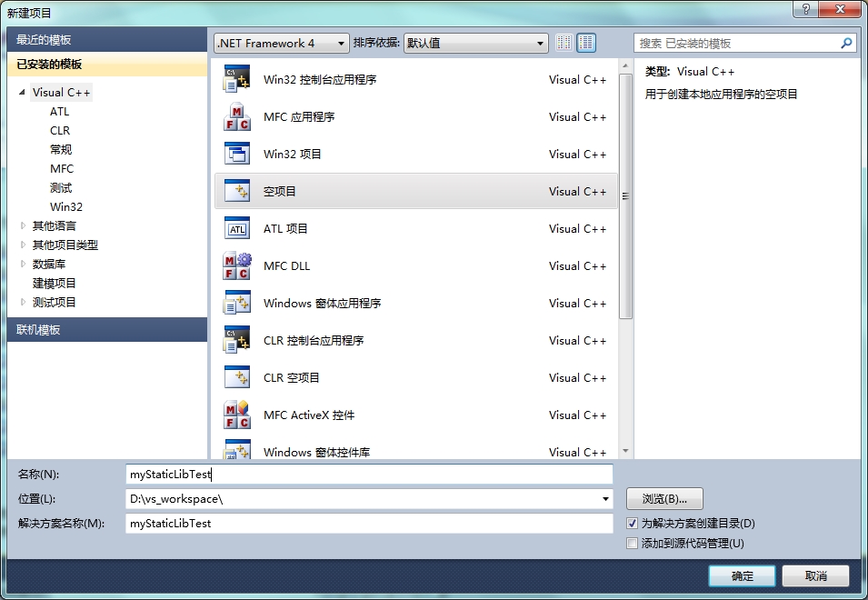Click the CLR 控制台应用程序 icon
Image resolution: width=868 pixels, height=600 pixels.
click(237, 340)
